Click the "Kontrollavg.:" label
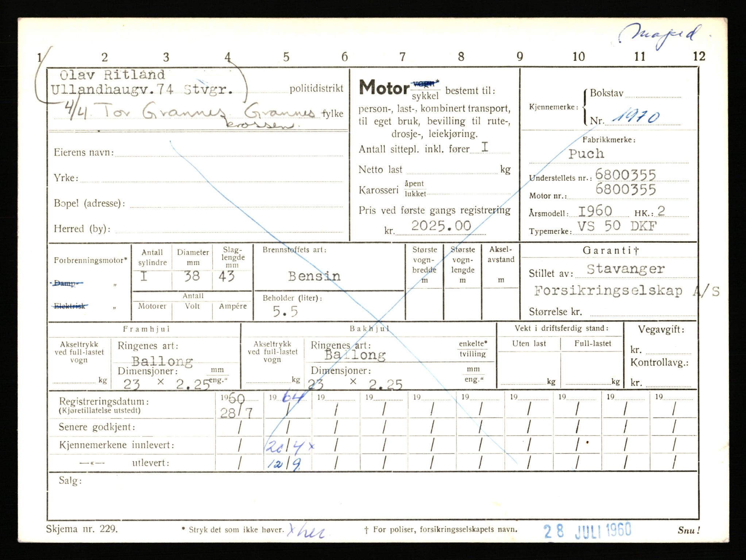The image size is (746, 560). coord(660,363)
